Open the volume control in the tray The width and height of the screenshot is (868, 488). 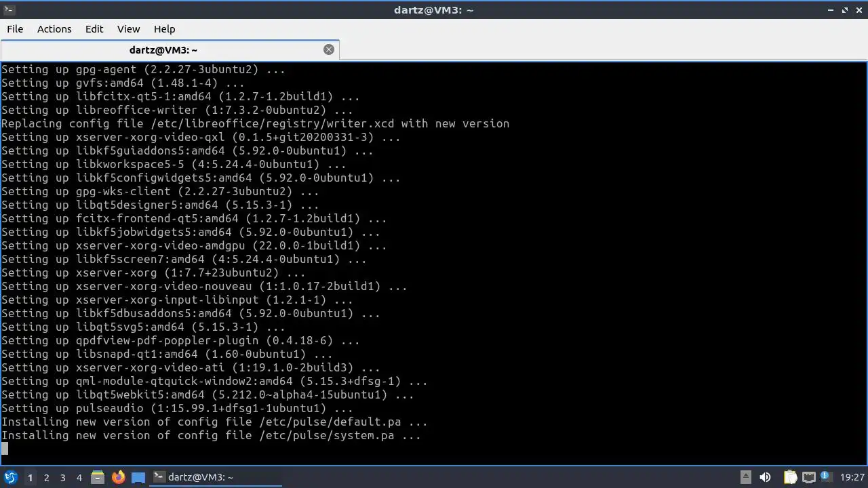point(765,477)
